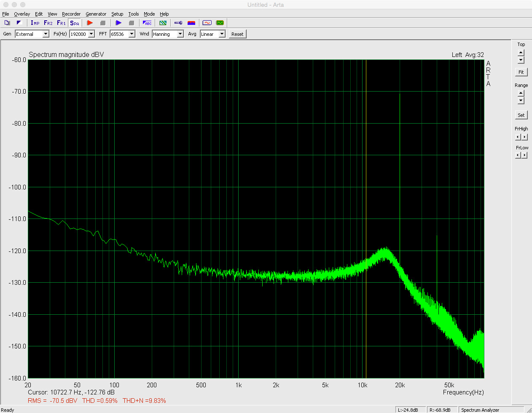Open the Tools menu

pyautogui.click(x=134, y=14)
